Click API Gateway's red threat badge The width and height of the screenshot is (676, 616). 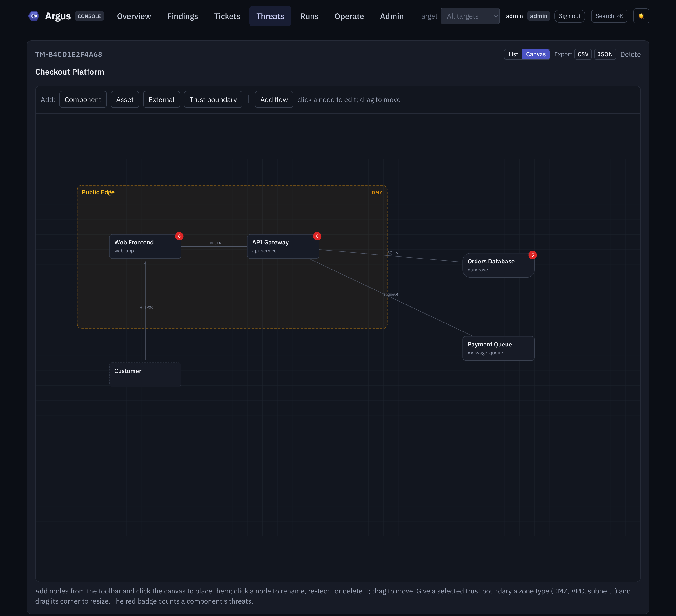(x=317, y=236)
